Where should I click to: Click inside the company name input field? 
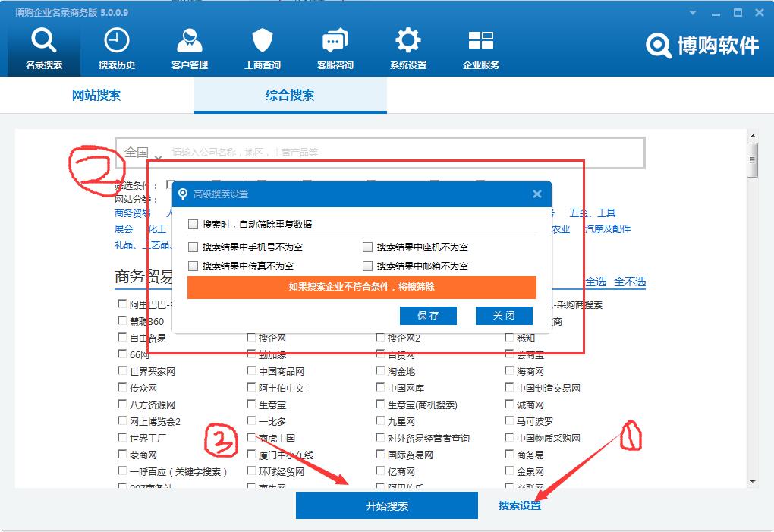tap(379, 153)
